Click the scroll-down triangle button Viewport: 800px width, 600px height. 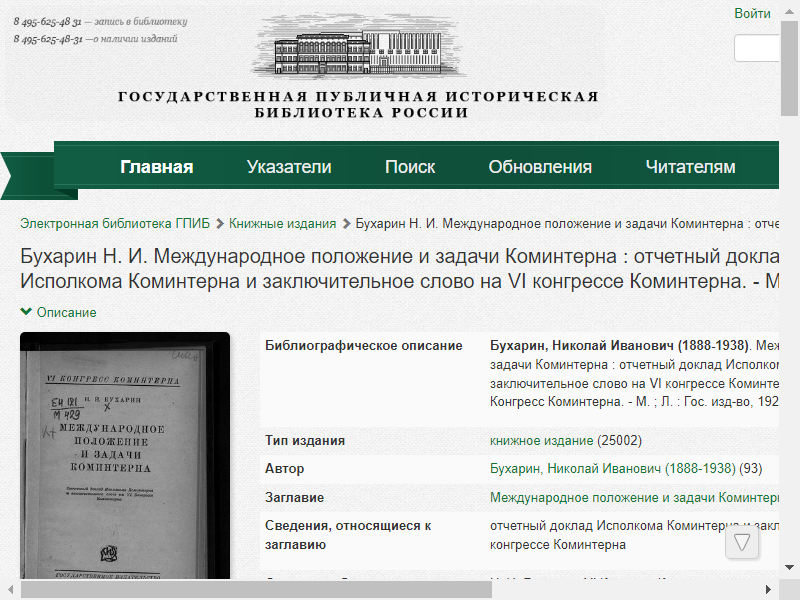coord(742,542)
